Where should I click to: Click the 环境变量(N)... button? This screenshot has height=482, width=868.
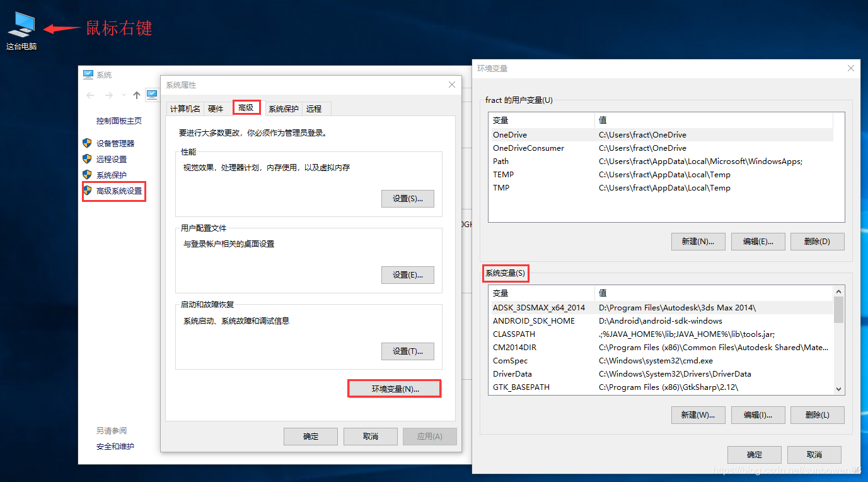tap(395, 389)
